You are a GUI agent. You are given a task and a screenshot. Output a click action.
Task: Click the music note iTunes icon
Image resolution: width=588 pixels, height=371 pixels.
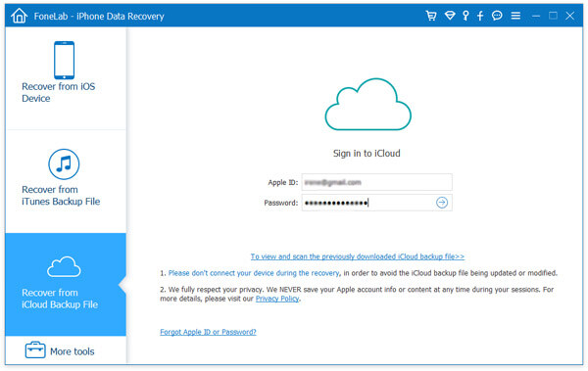click(64, 164)
